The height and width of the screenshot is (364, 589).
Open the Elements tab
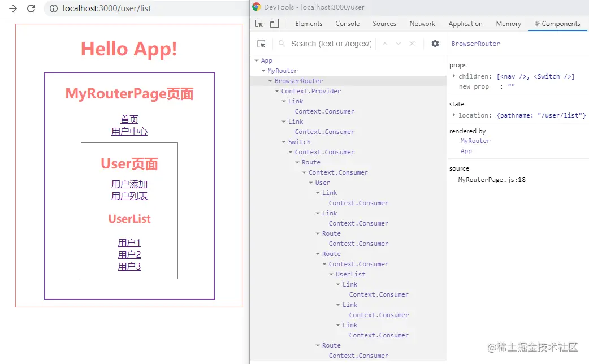[309, 24]
